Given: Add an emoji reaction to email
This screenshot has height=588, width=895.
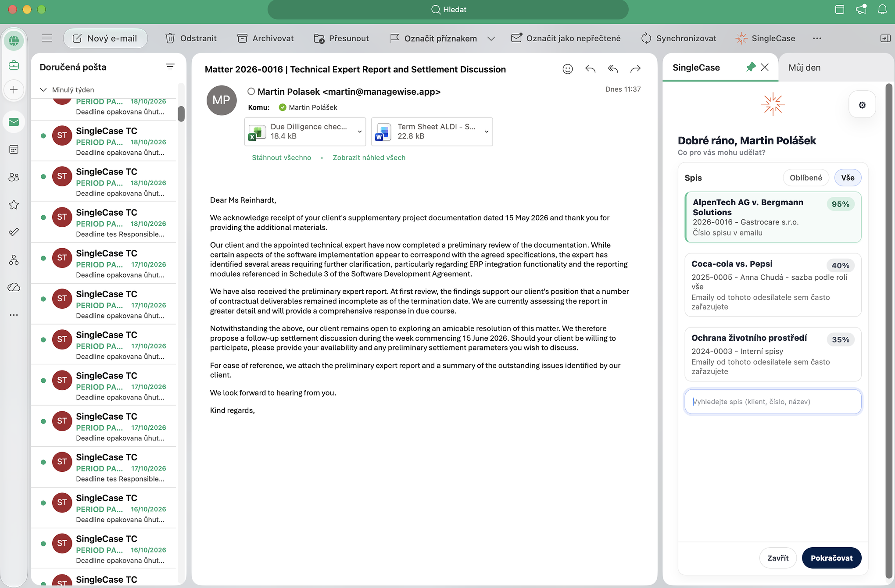Looking at the screenshot, I should [568, 69].
